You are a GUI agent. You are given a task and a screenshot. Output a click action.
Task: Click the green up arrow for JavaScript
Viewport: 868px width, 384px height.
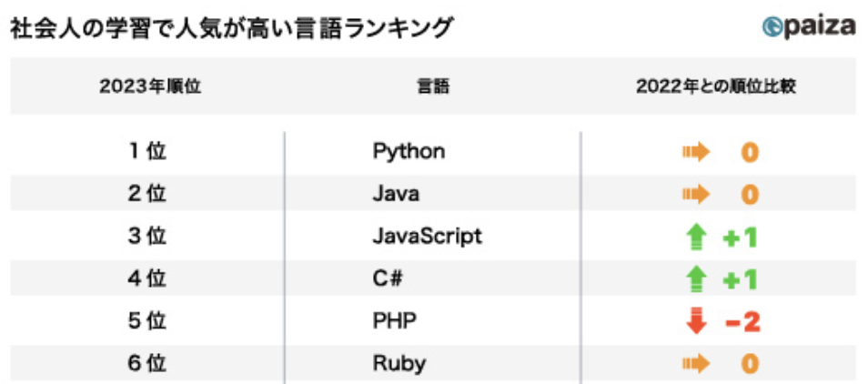point(696,238)
